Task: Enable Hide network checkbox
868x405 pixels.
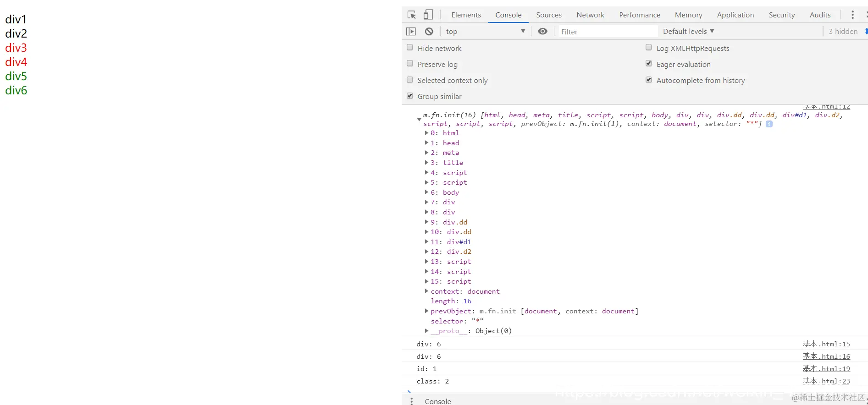Action: (x=410, y=48)
